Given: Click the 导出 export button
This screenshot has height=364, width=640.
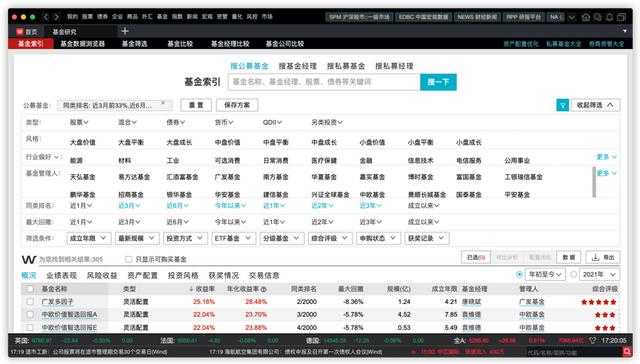Looking at the screenshot, I should tap(603, 257).
